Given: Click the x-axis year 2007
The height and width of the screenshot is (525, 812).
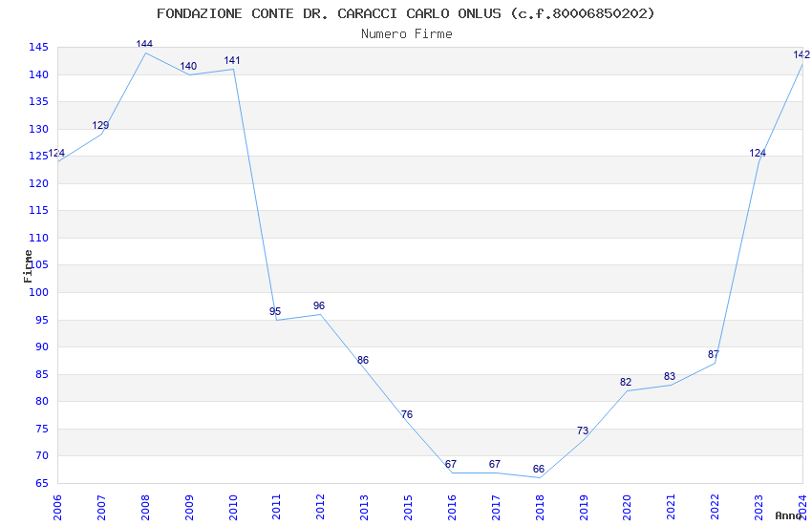Looking at the screenshot, I should 101,508.
